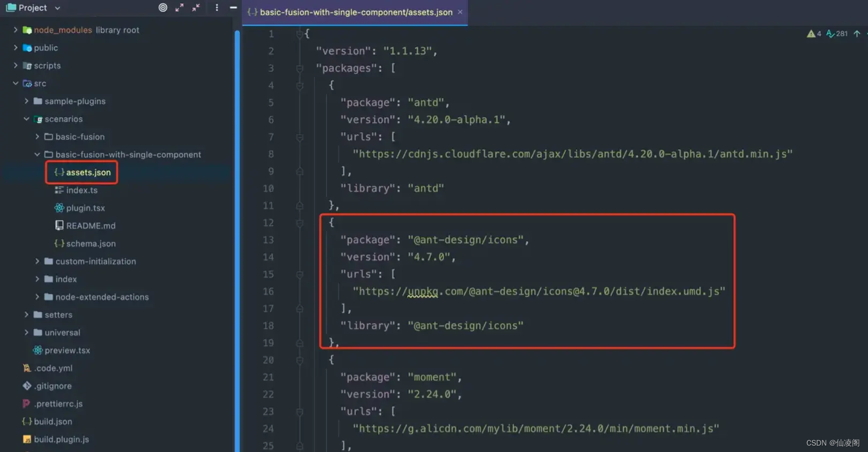Fold the urls array at line 15
868x452 pixels.
pos(299,274)
